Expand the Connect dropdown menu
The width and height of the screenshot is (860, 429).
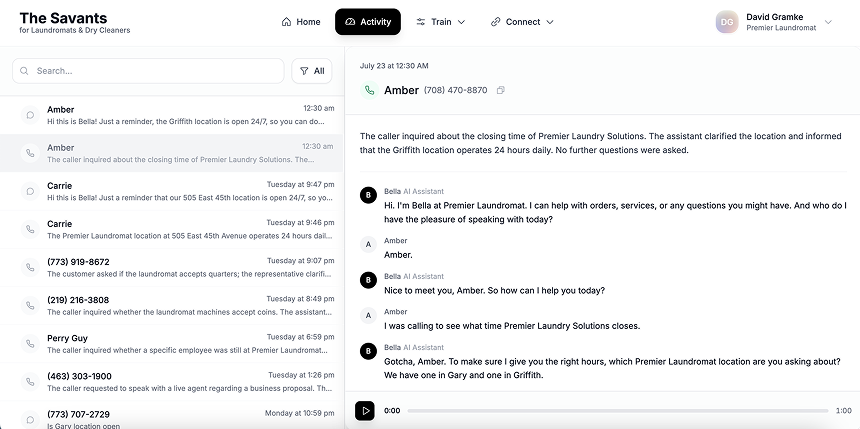pos(522,22)
